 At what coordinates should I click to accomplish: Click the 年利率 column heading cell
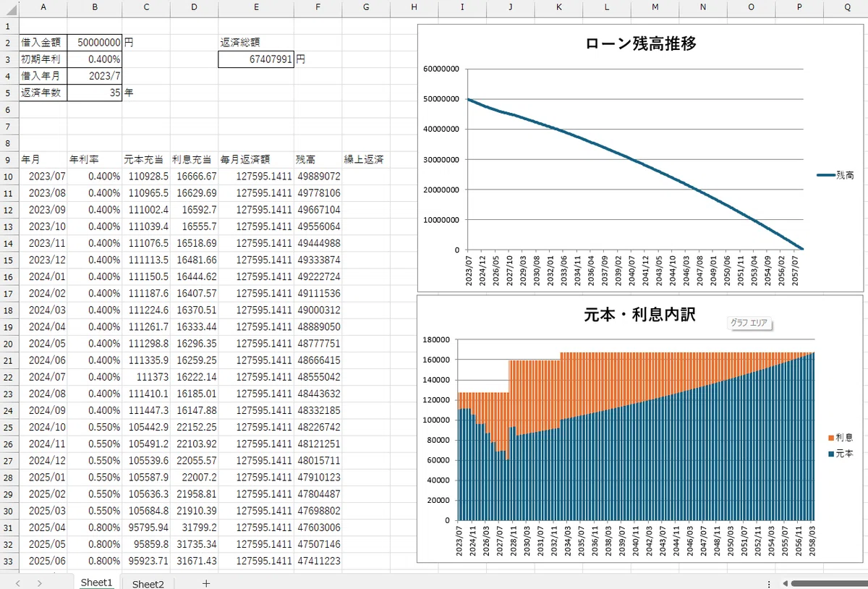95,159
